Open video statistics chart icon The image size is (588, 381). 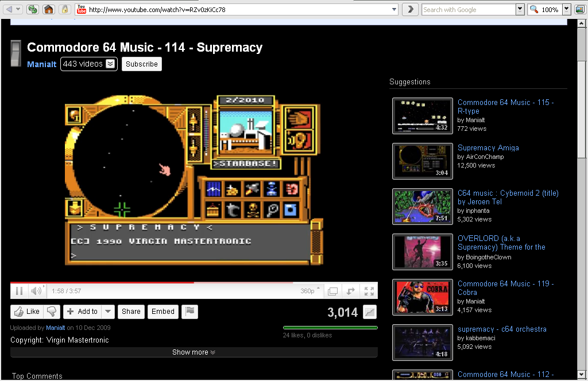pos(370,312)
